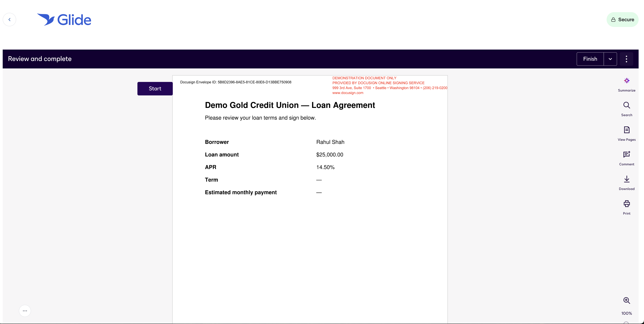Screen dimensions: 644x324
Task: Click the Summarize sparkle icon
Action: coord(626,81)
